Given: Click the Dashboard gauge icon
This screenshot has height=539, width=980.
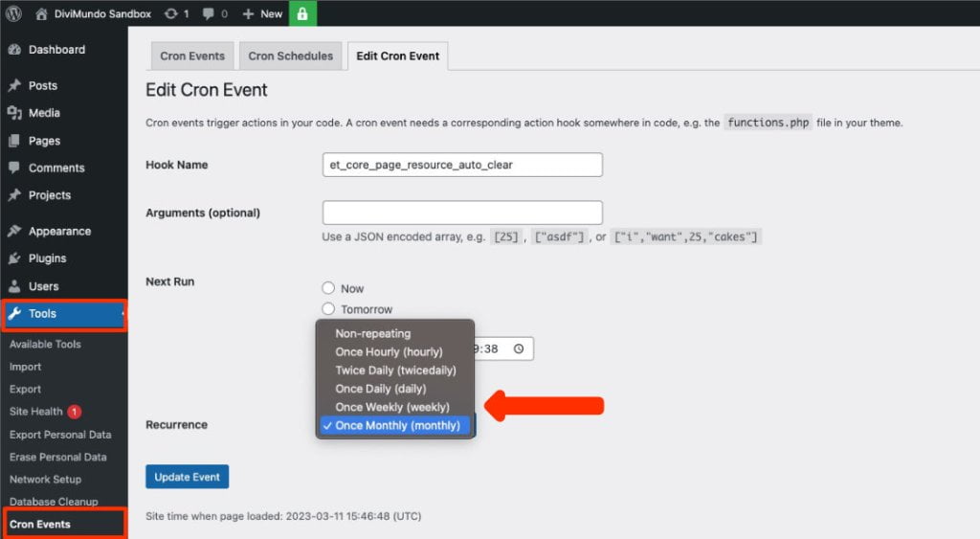Looking at the screenshot, I should tap(15, 50).
